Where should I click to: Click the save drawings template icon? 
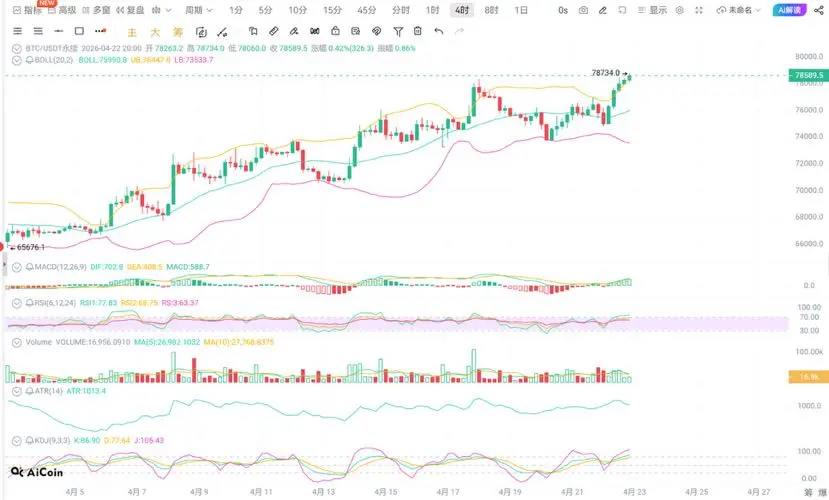[356, 31]
